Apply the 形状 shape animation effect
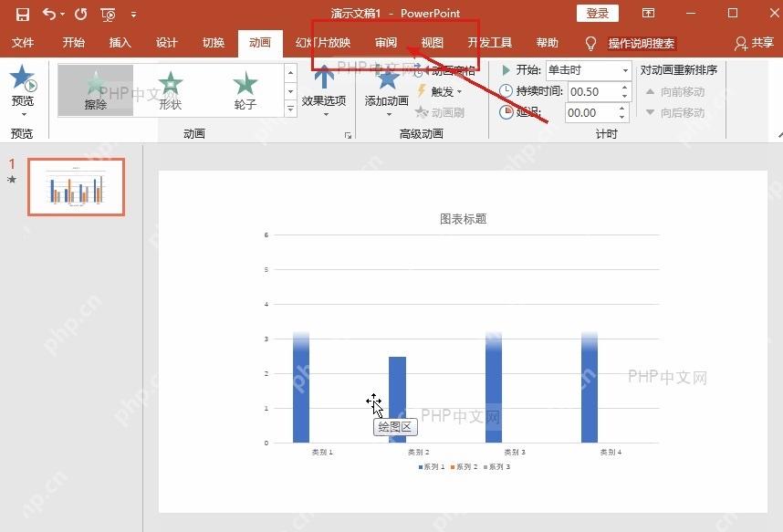Viewport: 783px width, 532px height. pyautogui.click(x=171, y=90)
